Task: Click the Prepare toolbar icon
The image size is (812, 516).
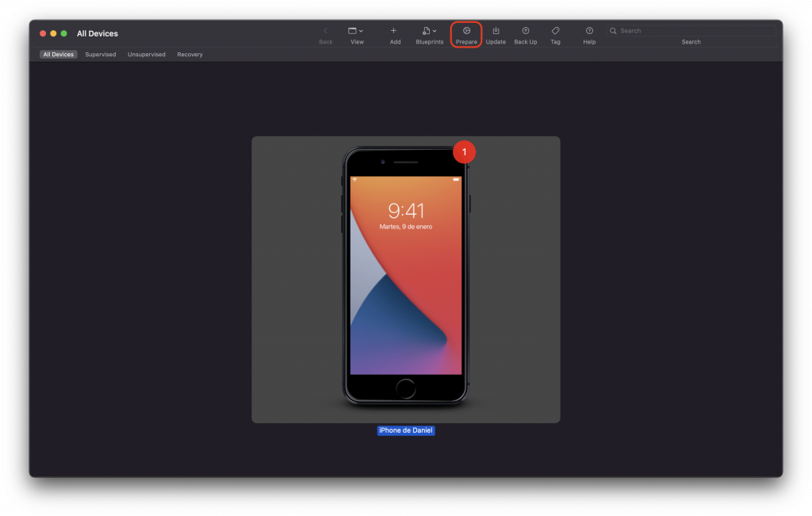Action: pyautogui.click(x=466, y=31)
